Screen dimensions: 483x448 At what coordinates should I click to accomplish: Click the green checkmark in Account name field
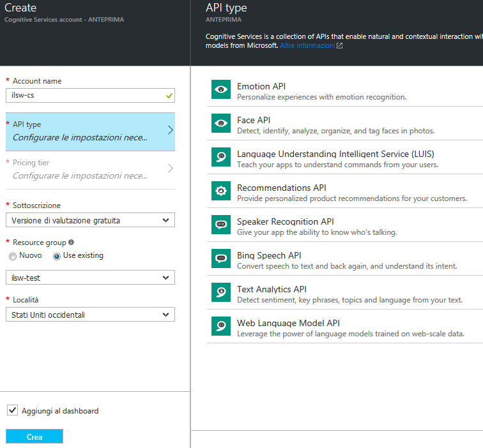coord(169,96)
